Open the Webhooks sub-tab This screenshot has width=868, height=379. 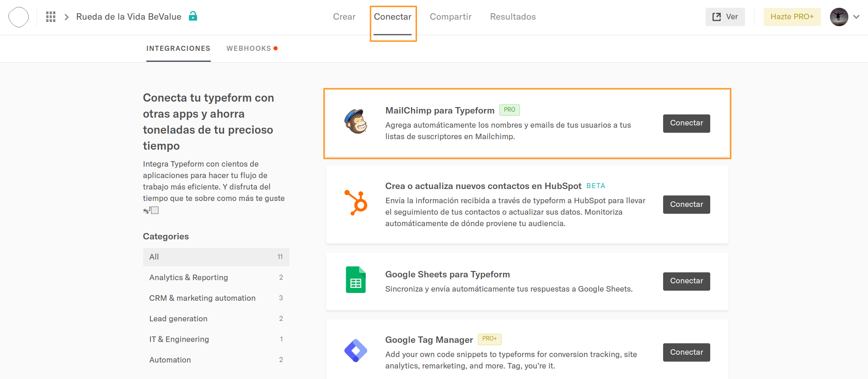(249, 49)
